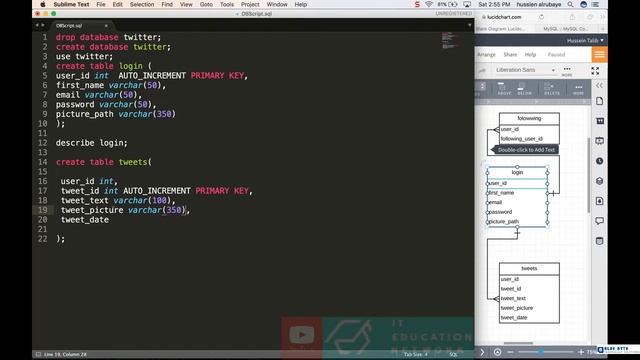Expand the shapes panel with the bottom chevron
This screenshot has height=360, width=640.
tap(482, 352)
